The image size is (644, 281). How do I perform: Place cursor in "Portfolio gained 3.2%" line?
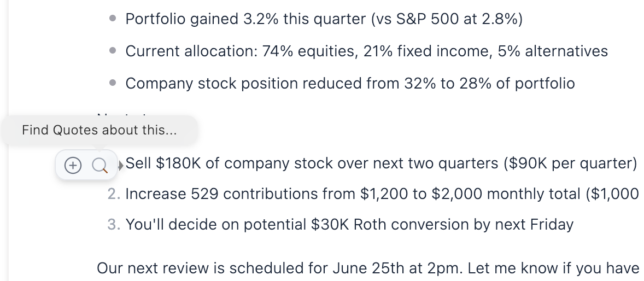click(219, 19)
